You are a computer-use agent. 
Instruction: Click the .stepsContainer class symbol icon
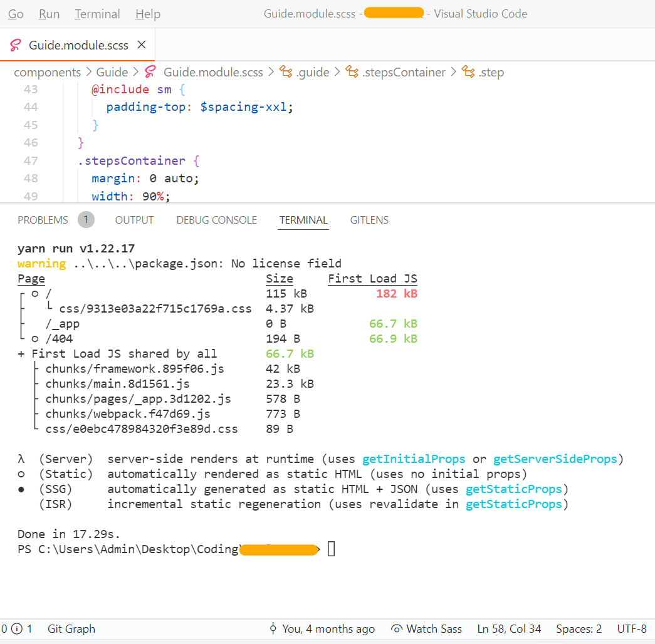coord(352,72)
